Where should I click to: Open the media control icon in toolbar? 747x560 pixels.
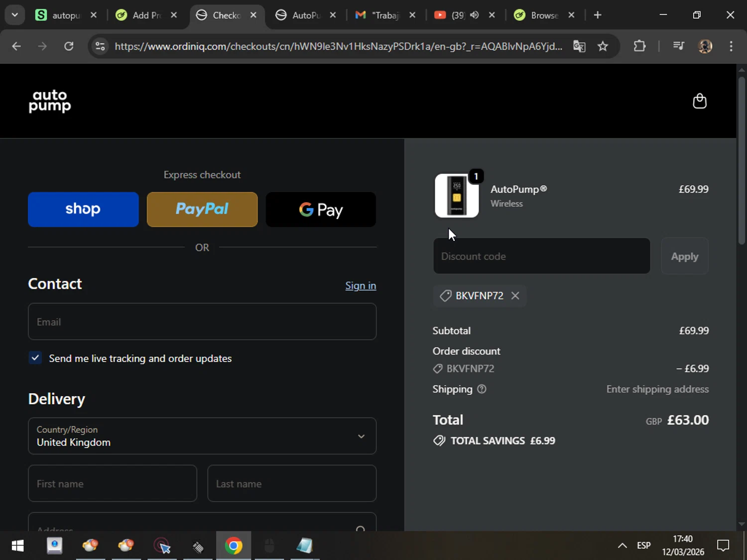[678, 46]
